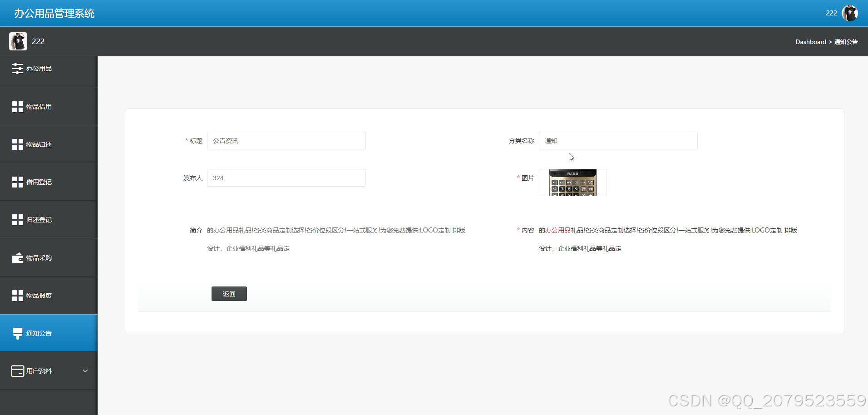Open the 办公用品 menu item

click(x=49, y=69)
